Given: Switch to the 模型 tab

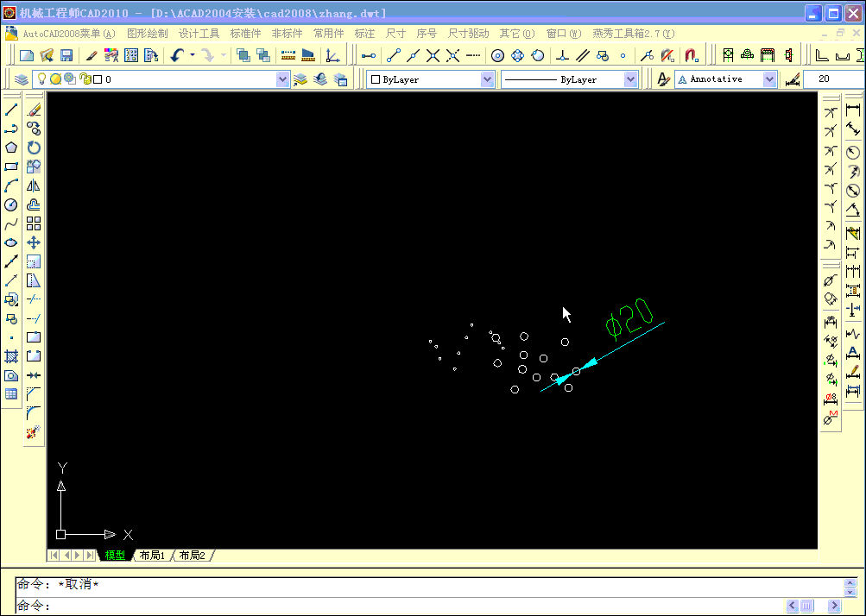Looking at the screenshot, I should (115, 556).
